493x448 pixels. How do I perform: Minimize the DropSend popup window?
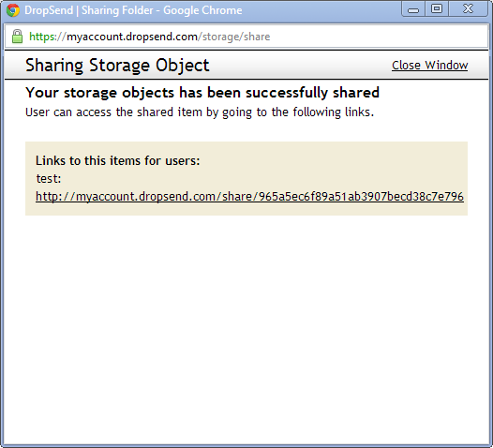click(x=413, y=9)
